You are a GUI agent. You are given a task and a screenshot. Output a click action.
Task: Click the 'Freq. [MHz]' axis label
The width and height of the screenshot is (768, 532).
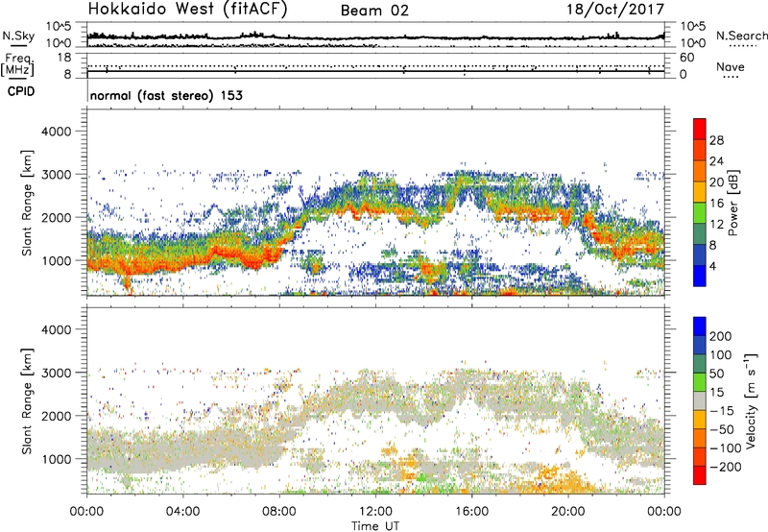pos(18,64)
